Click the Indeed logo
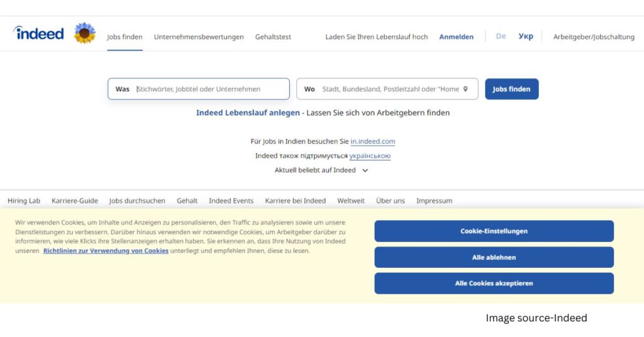This screenshot has width=644, height=337. 38,33
